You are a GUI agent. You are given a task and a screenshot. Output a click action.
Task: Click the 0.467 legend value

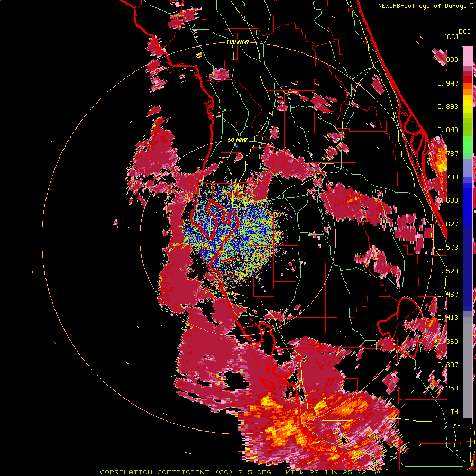pos(448,295)
